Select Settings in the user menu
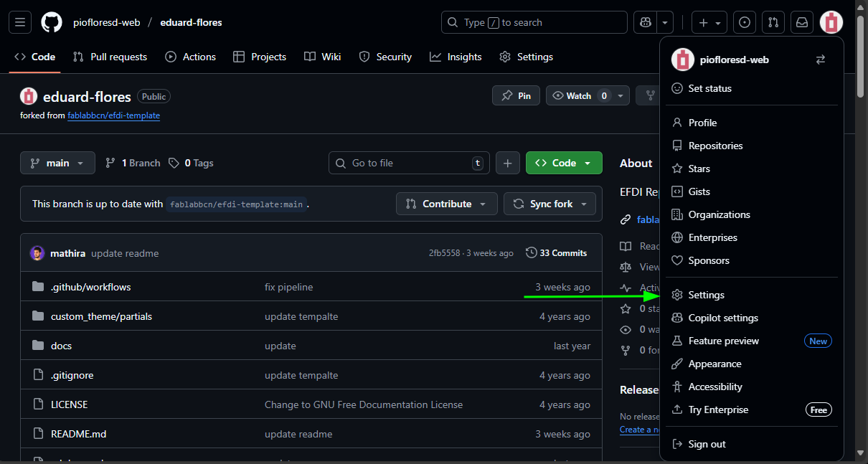The image size is (868, 464). [706, 295]
